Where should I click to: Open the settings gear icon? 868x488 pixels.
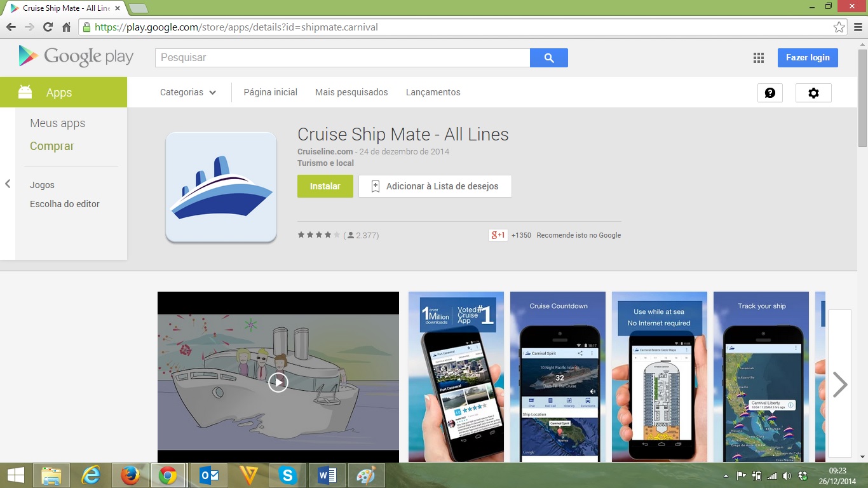point(813,93)
